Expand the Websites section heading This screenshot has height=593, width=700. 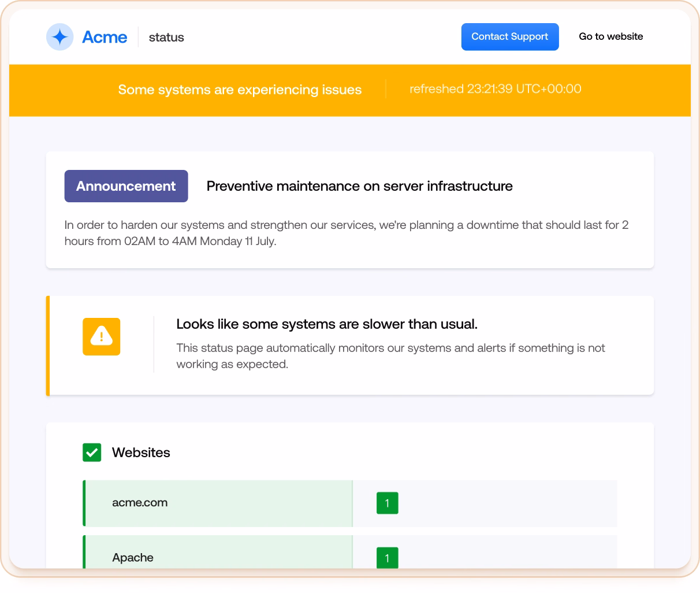point(141,453)
